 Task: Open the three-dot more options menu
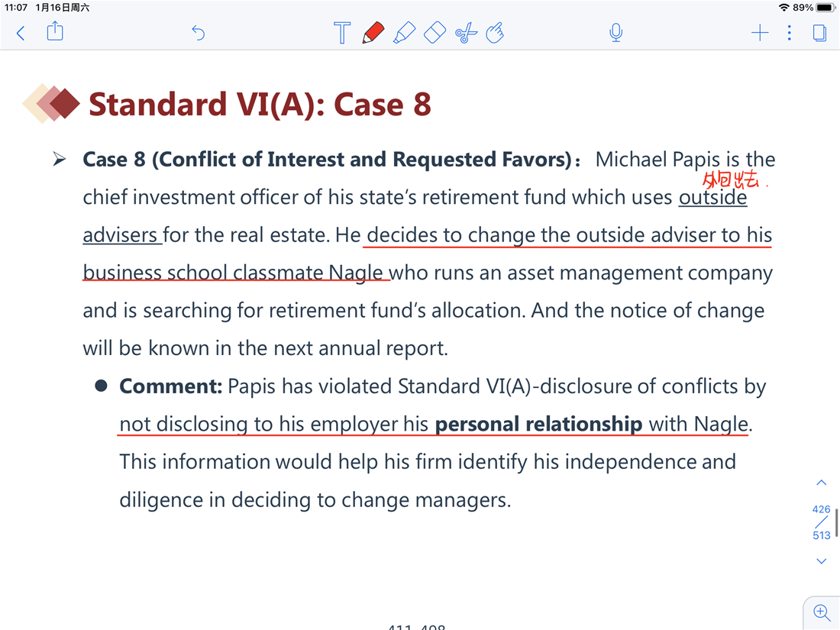click(x=789, y=33)
